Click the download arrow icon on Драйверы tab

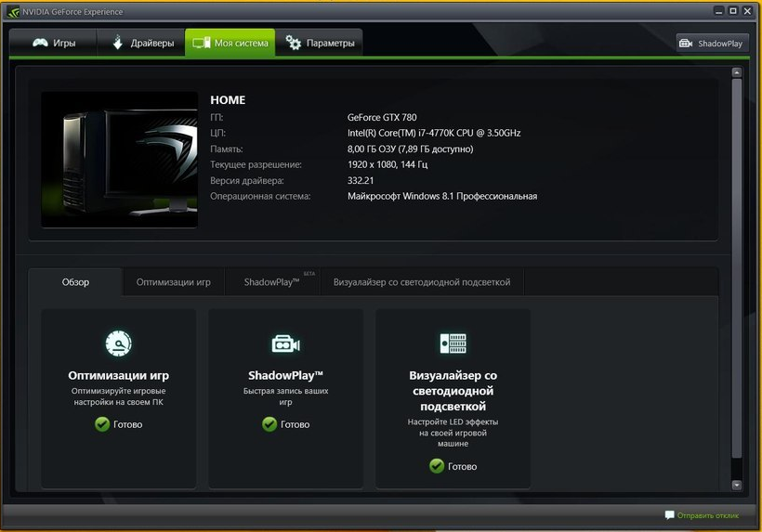coord(118,42)
